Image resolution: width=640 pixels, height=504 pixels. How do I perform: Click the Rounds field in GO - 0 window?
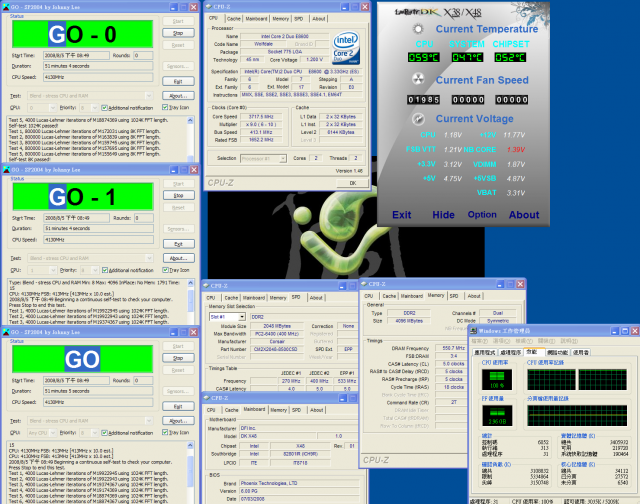point(143,56)
